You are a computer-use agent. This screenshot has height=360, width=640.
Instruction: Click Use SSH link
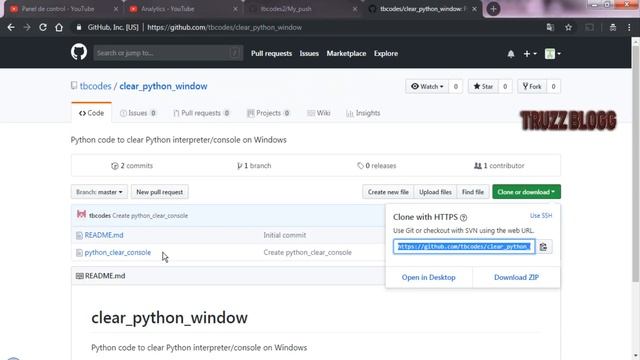click(541, 216)
